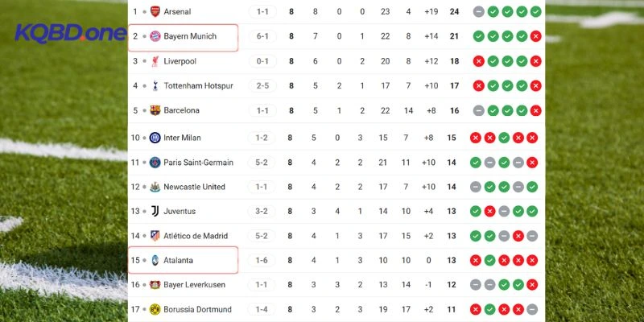Click Atalanta's 1-6 score badge
The width and height of the screenshot is (644, 322).
pyautogui.click(x=262, y=260)
